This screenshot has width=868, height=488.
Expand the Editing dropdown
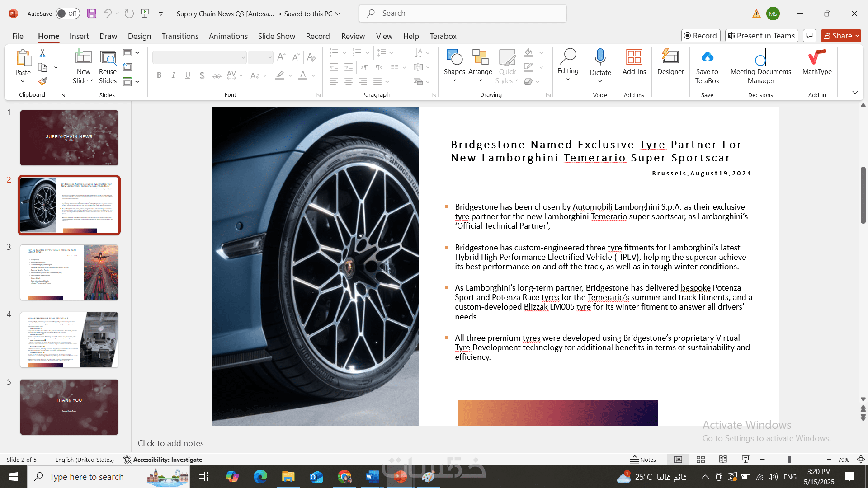click(568, 80)
